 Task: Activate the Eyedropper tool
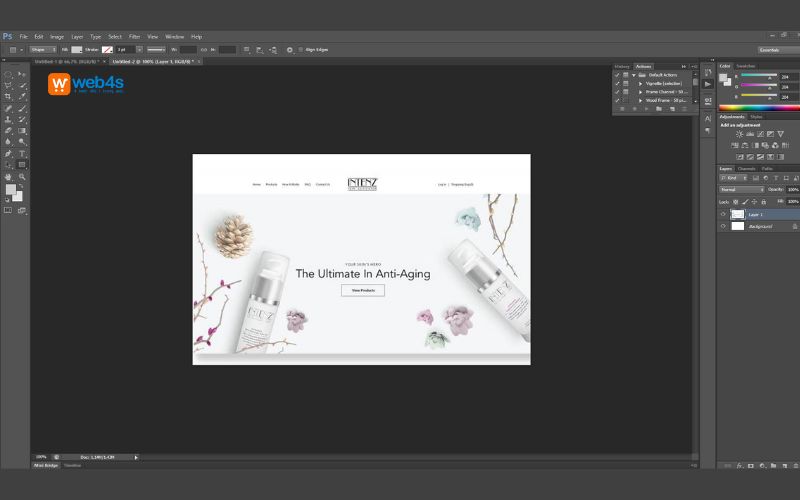(x=22, y=97)
